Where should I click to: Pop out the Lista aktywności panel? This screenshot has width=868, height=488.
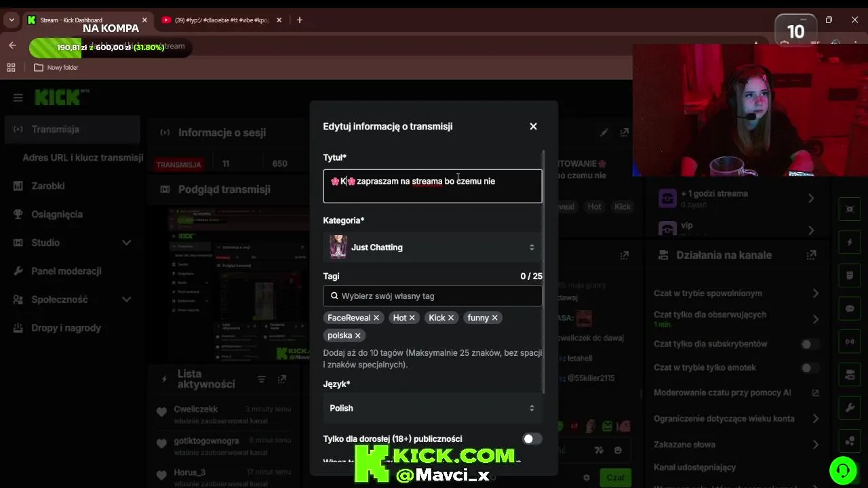(282, 380)
